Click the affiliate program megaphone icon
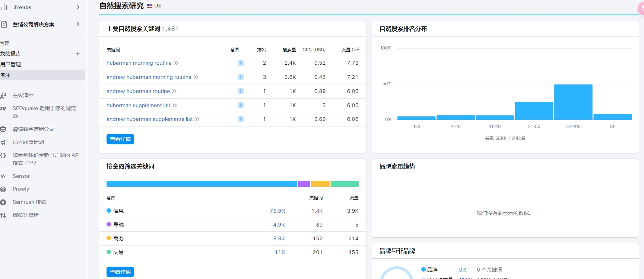This screenshot has height=279, width=644. [x=3, y=142]
